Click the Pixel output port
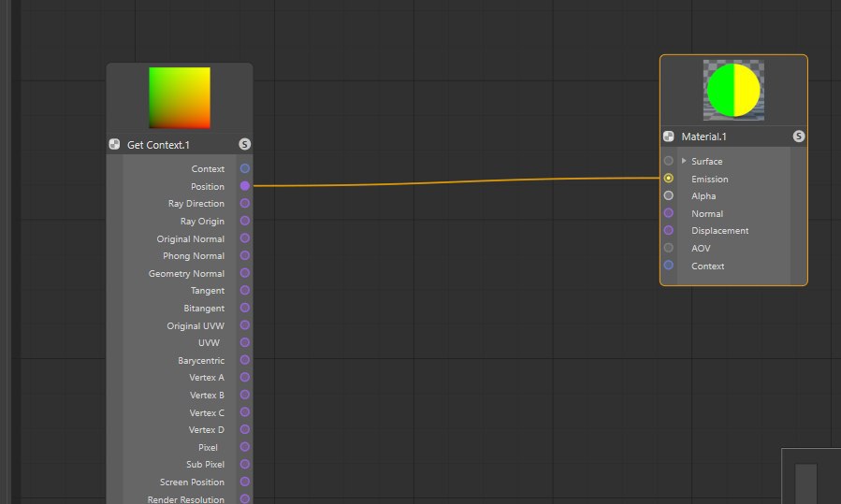Screen dimensions: 841x504 point(244,447)
